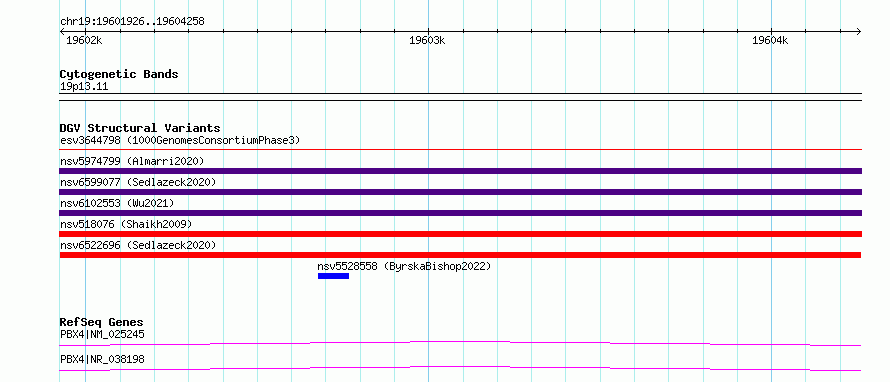Open the nsv518076 (Shaikh2009) label
This screenshot has width=890, height=382.
[126, 224]
